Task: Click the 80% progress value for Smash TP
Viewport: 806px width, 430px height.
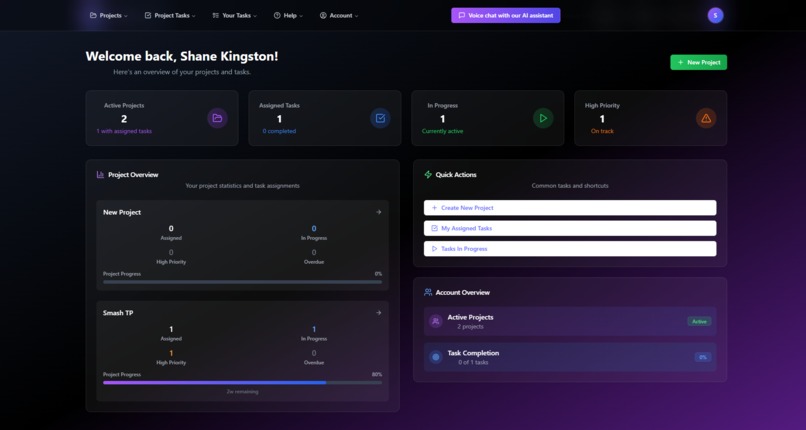Action: point(377,375)
